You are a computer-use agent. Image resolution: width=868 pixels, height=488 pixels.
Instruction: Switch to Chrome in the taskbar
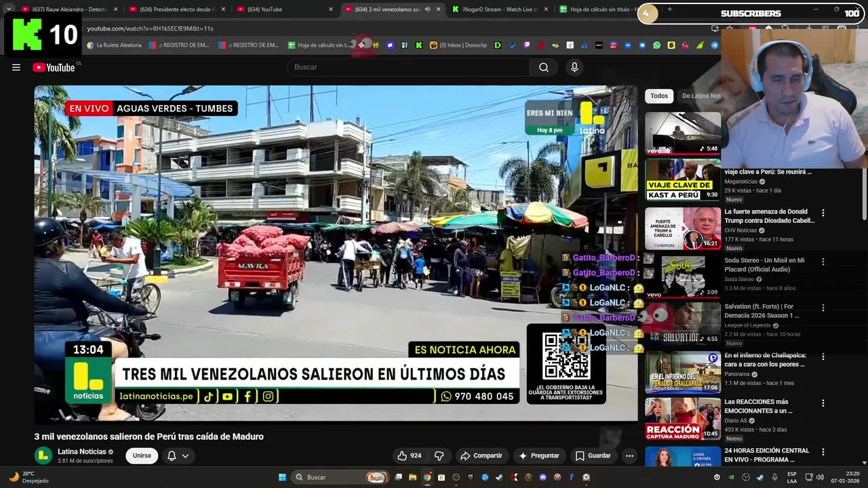[x=427, y=477]
